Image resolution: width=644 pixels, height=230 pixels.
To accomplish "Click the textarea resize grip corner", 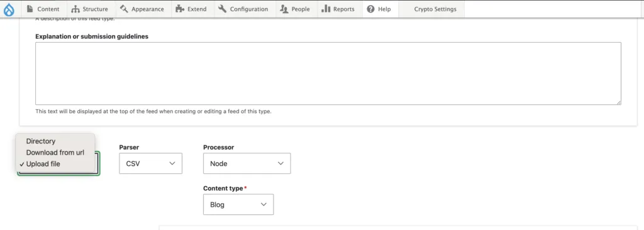I will (x=618, y=102).
